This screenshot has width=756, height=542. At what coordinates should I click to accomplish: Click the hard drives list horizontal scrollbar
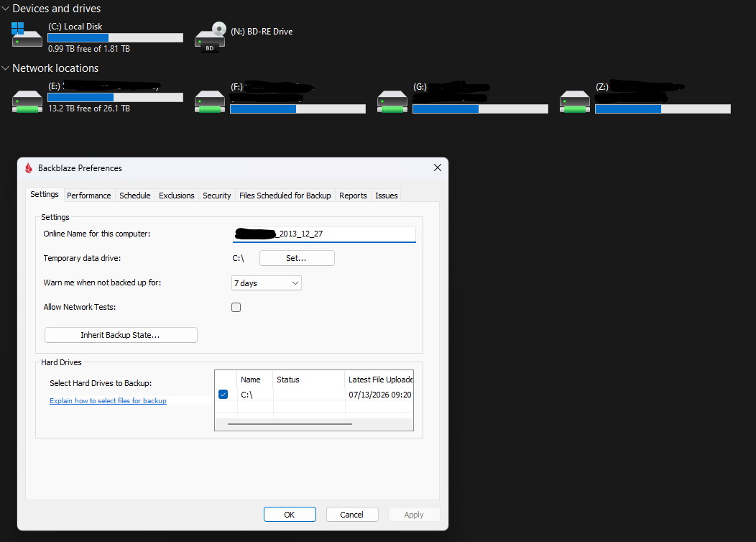coord(290,424)
